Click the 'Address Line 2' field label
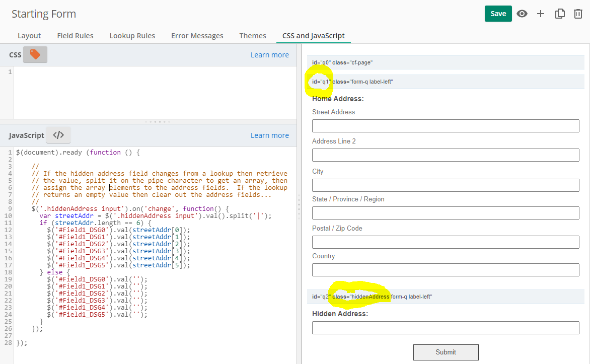The image size is (590, 364). click(x=334, y=141)
